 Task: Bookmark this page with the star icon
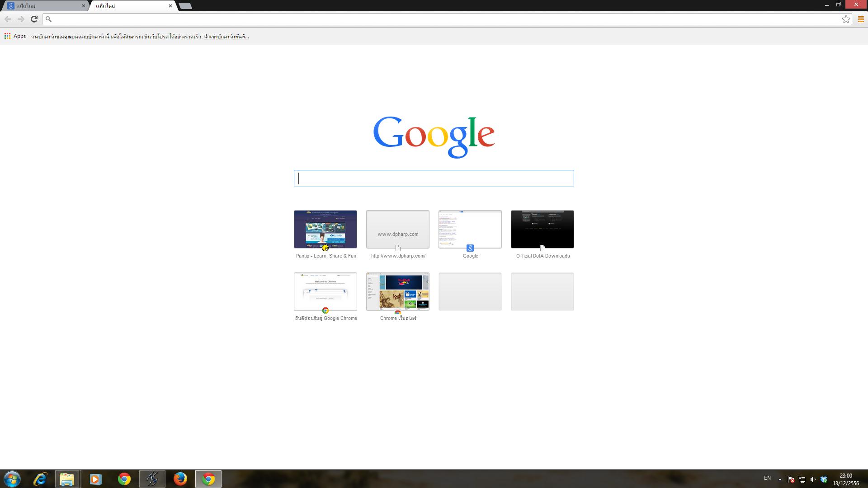846,19
